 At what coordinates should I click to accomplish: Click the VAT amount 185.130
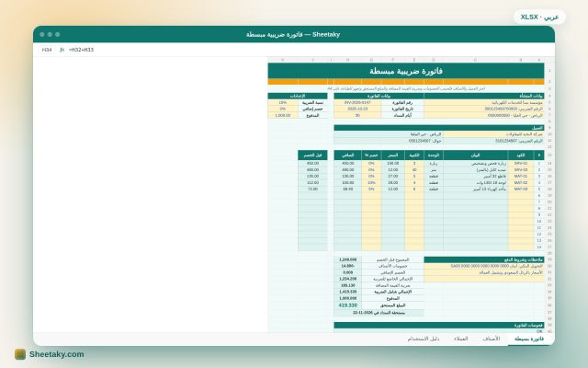point(347,285)
